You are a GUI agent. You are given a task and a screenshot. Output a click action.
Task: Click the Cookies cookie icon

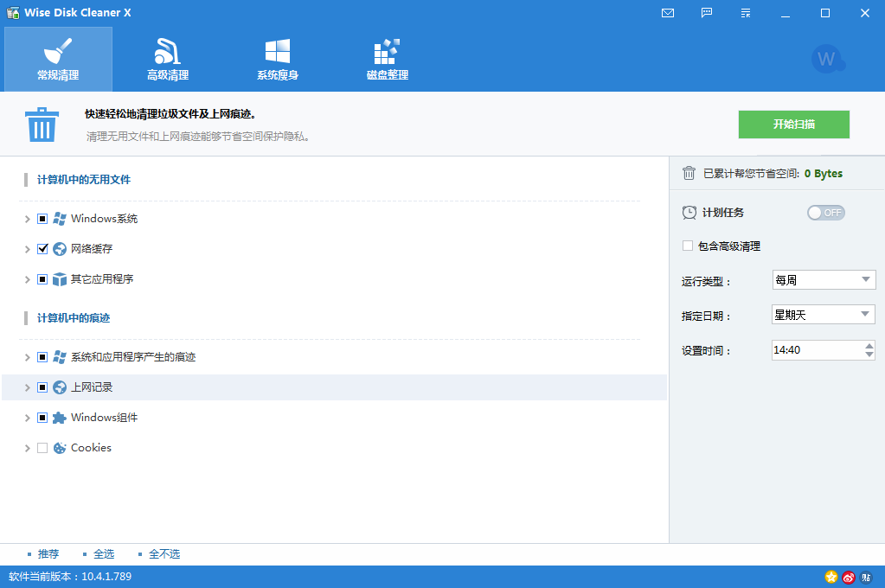point(60,448)
